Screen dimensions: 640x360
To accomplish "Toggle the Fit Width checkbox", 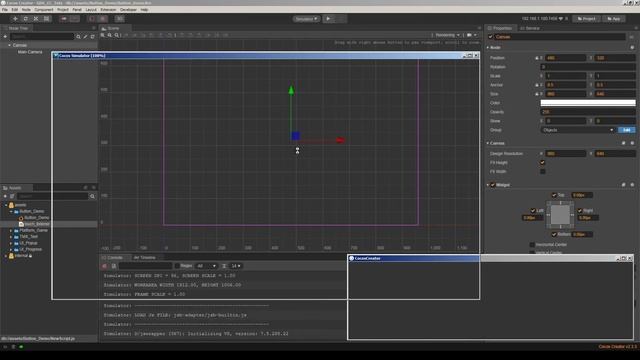I will (542, 171).
